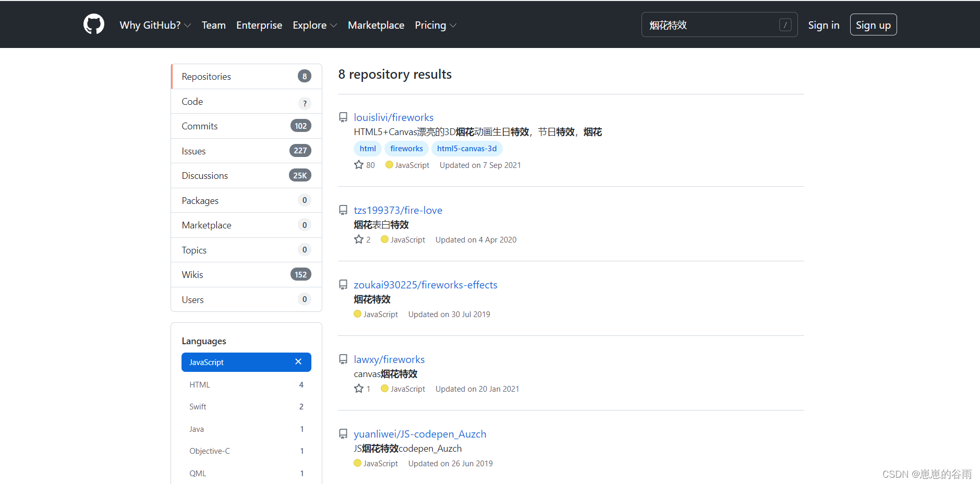Image resolution: width=980 pixels, height=484 pixels.
Task: Click the 'Updated on 4 Apr 2020' text
Action: tap(476, 239)
